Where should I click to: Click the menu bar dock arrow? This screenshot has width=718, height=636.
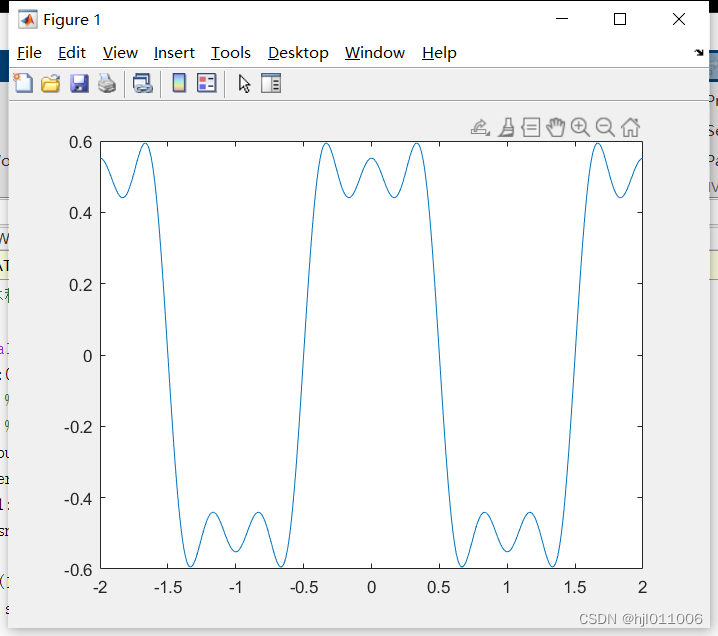pyautogui.click(x=698, y=52)
